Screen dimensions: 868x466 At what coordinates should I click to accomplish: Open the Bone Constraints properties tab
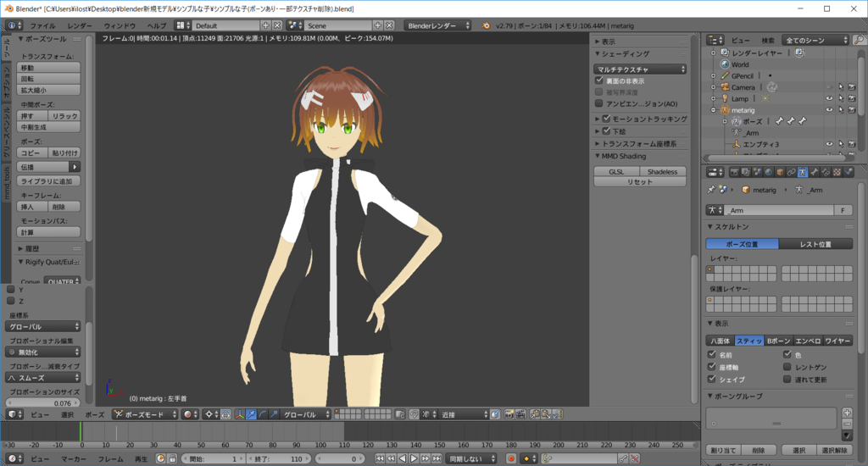[826, 172]
